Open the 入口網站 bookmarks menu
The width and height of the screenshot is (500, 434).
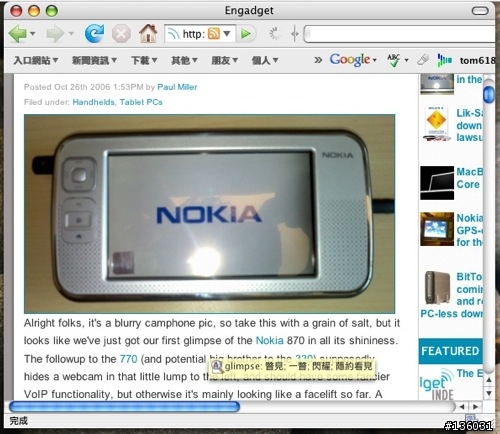click(36, 60)
